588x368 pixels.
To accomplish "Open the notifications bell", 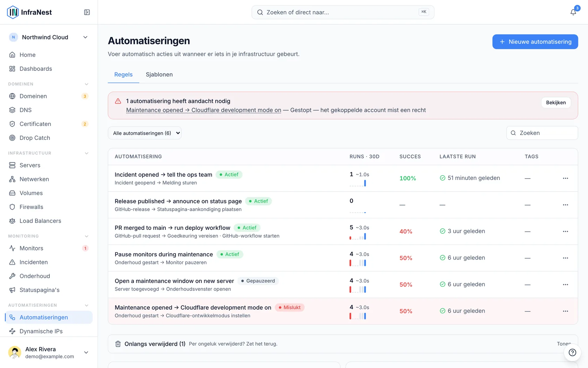I will (573, 12).
